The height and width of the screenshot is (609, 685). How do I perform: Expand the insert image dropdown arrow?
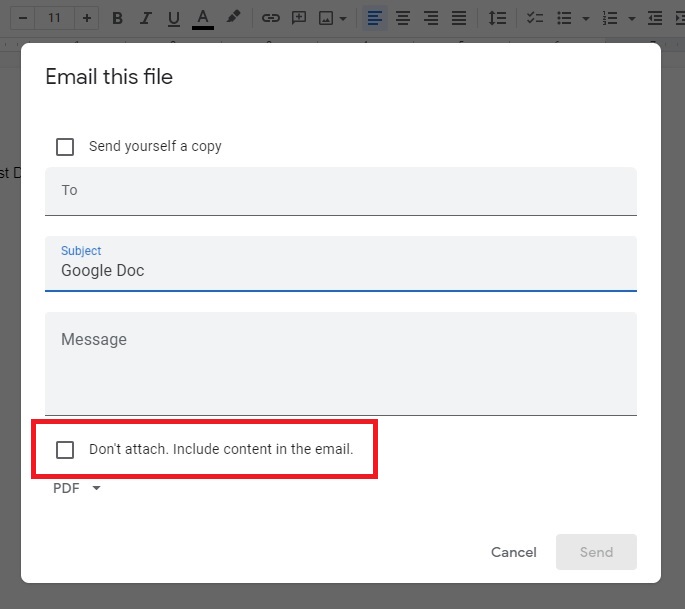click(343, 18)
